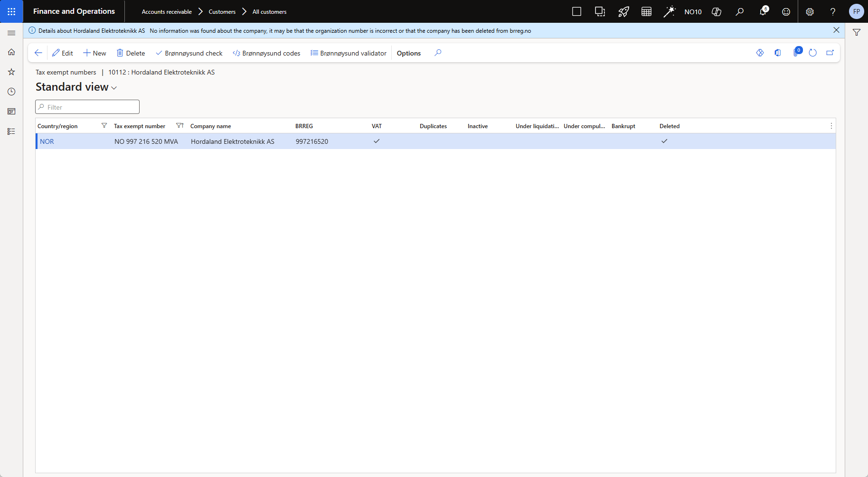868x477 pixels.
Task: Open the Deleted column header menu
Action: click(x=670, y=126)
